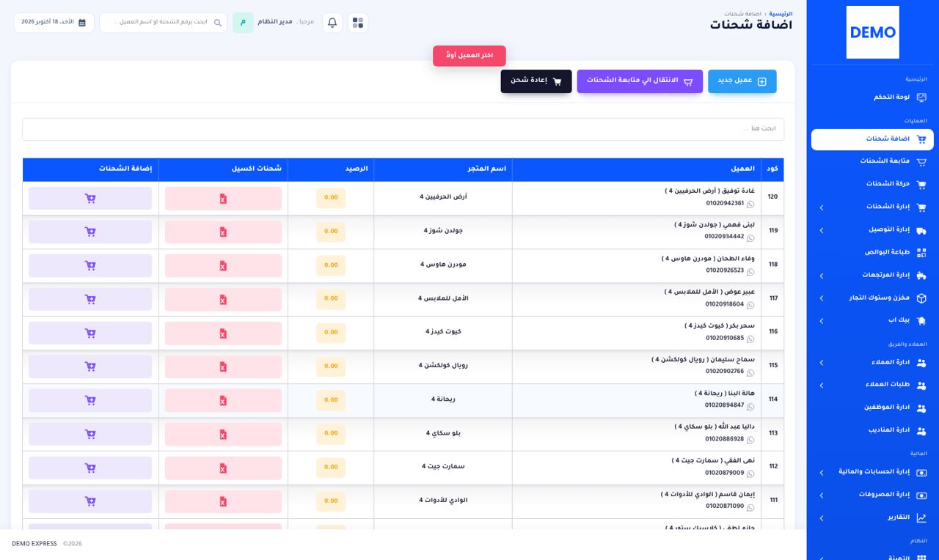The image size is (939, 560).
Task: Go to متابعة الشحنات in sidebar
Action: coord(872,161)
